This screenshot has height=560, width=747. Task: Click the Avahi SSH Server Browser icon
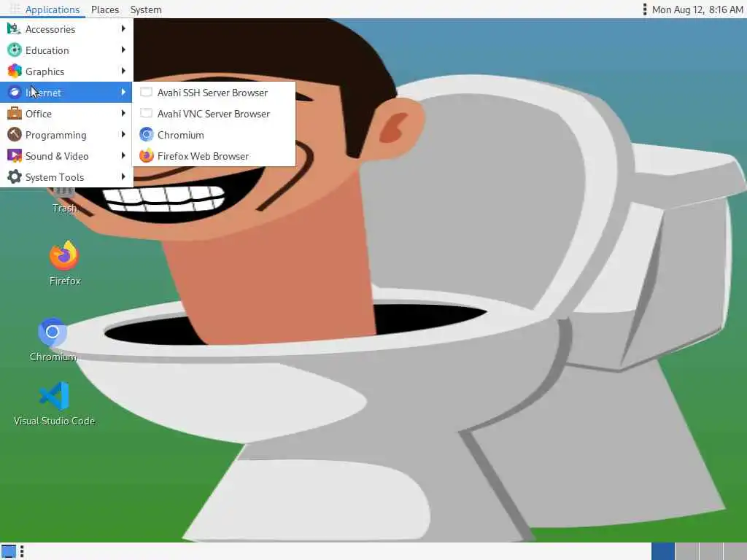pos(146,92)
